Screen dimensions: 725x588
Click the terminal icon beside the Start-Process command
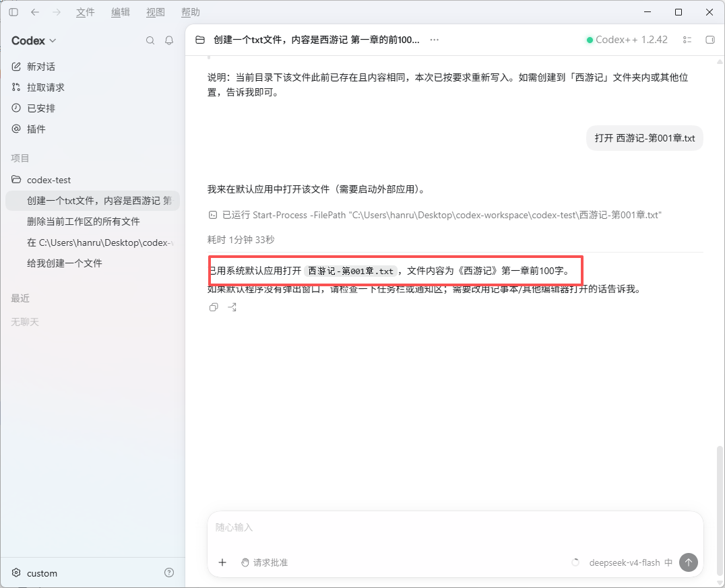tap(213, 215)
